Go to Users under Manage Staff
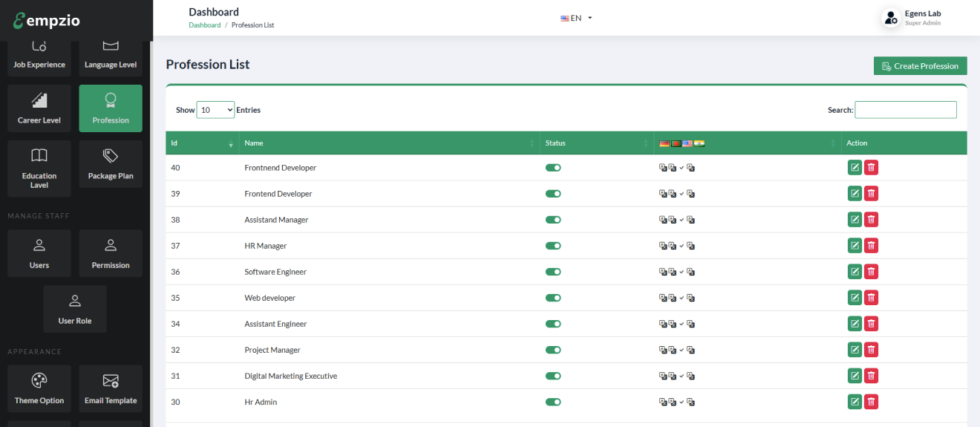The height and width of the screenshot is (427, 980). coord(39,253)
